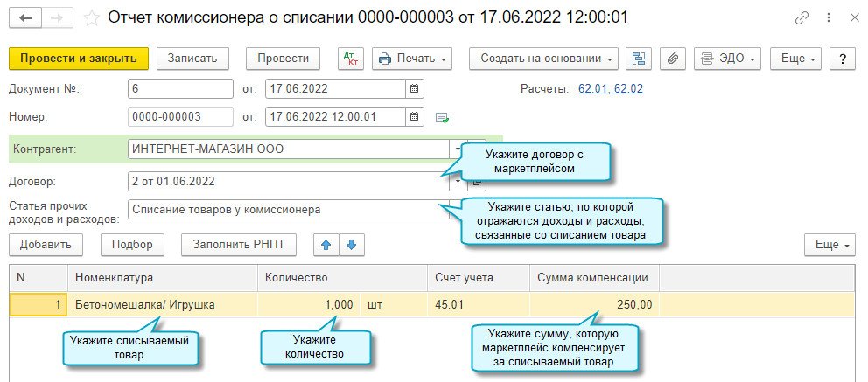The height and width of the screenshot is (382, 868).
Task: Open Создать на основании dropdown
Action: [x=543, y=59]
